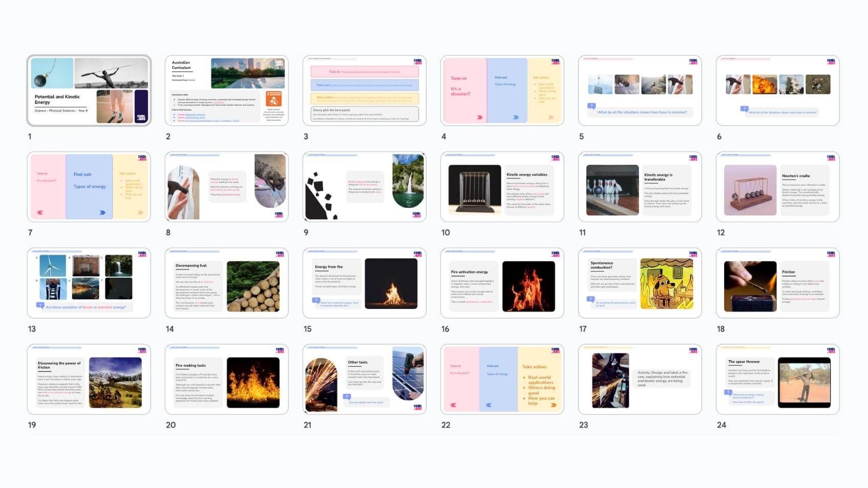Select the Friction slide with match
Image resolution: width=868 pixels, height=488 pixels.
pyautogui.click(x=777, y=283)
